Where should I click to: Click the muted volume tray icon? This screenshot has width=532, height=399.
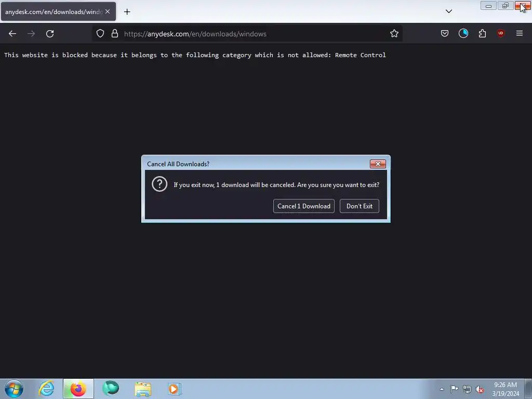(480, 390)
